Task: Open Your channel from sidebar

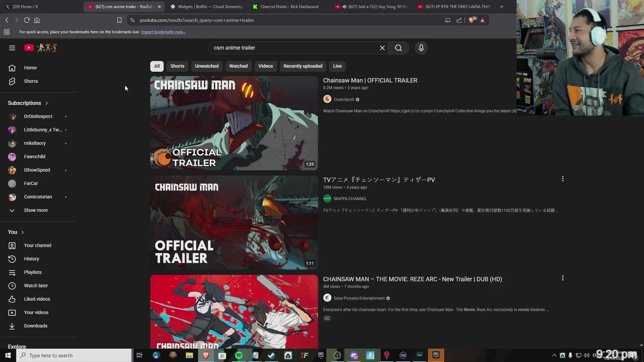Action: click(x=38, y=245)
